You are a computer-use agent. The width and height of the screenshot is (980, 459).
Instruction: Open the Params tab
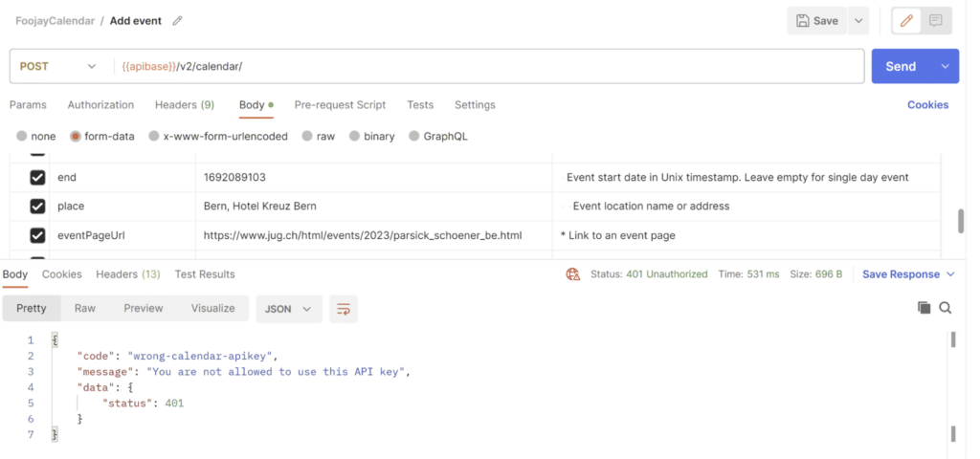[x=28, y=105]
